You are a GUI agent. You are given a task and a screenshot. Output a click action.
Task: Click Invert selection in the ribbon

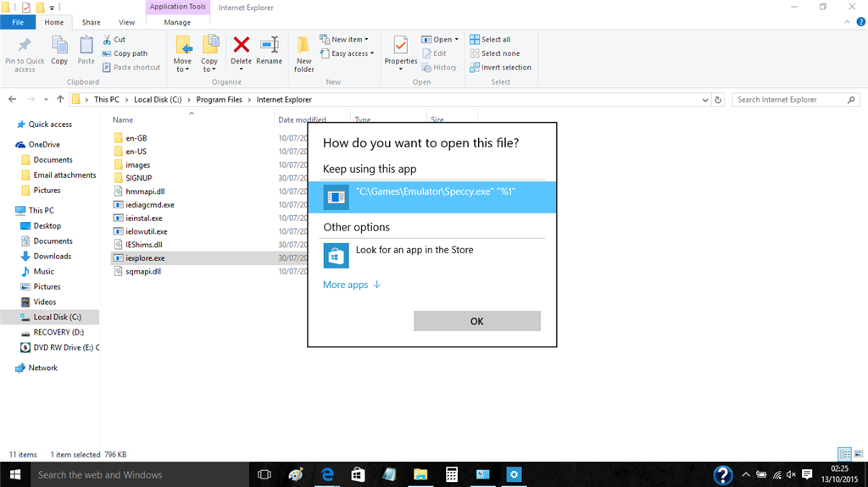pyautogui.click(x=500, y=67)
